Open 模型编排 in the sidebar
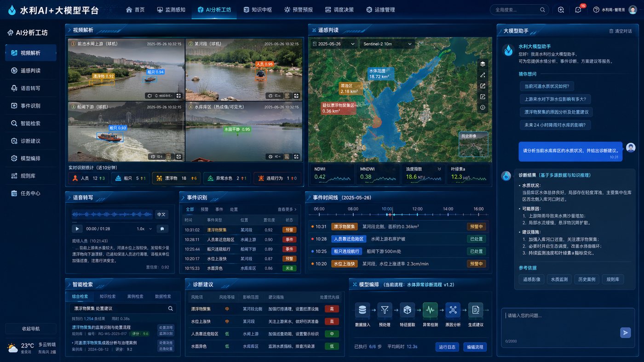644x362 pixels. (x=31, y=158)
